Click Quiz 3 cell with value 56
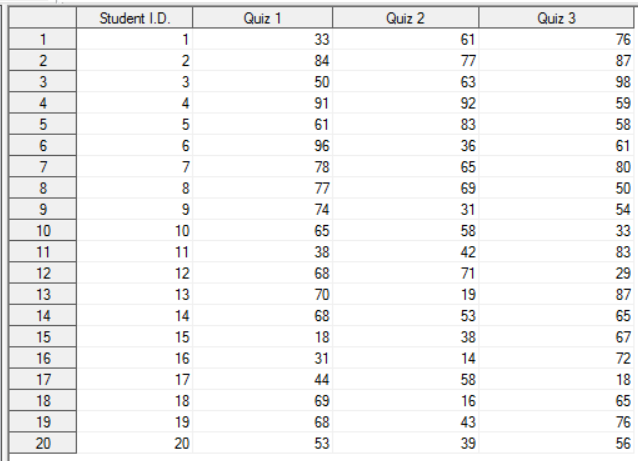Viewport: 638px width, 461px height. (x=556, y=443)
